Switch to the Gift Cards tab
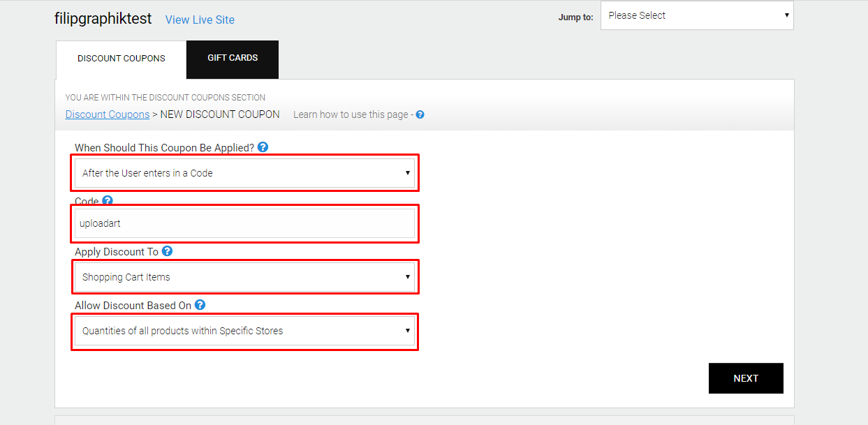868x425 pixels. [x=233, y=59]
